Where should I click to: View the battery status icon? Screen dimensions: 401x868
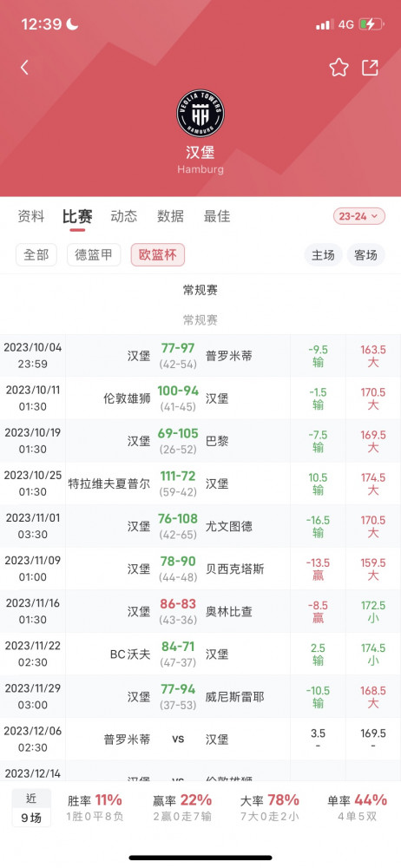(370, 24)
